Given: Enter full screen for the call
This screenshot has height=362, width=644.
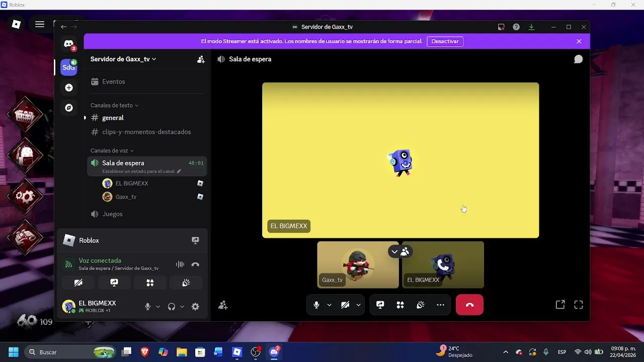Looking at the screenshot, I should click(x=579, y=305).
